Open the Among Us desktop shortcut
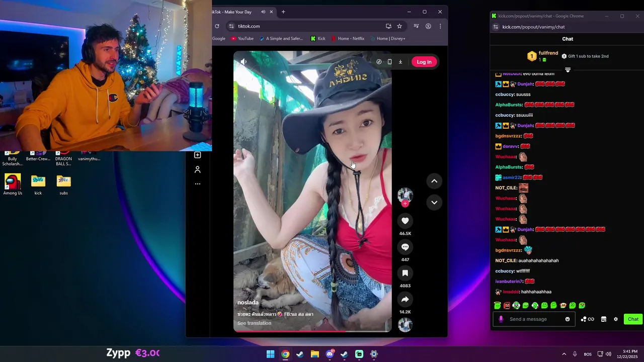Viewport: 644px width, 362px height. click(x=13, y=185)
